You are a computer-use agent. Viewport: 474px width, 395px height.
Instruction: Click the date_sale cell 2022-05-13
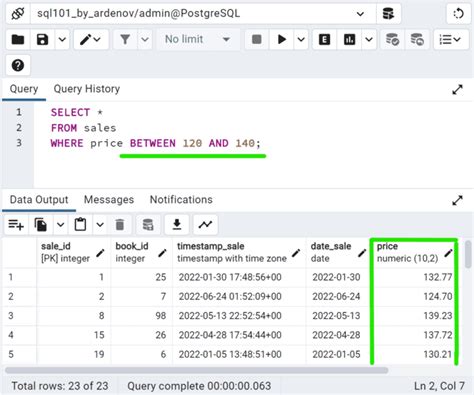click(339, 316)
